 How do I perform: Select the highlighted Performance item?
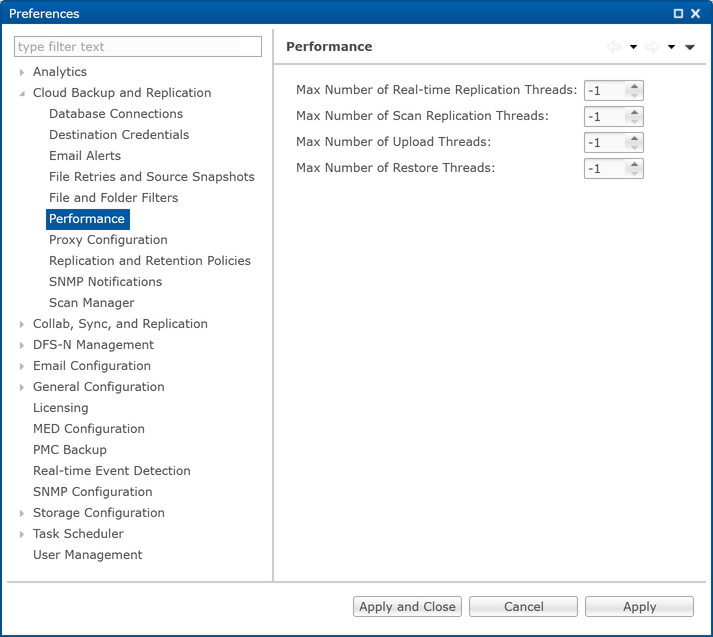pos(87,219)
